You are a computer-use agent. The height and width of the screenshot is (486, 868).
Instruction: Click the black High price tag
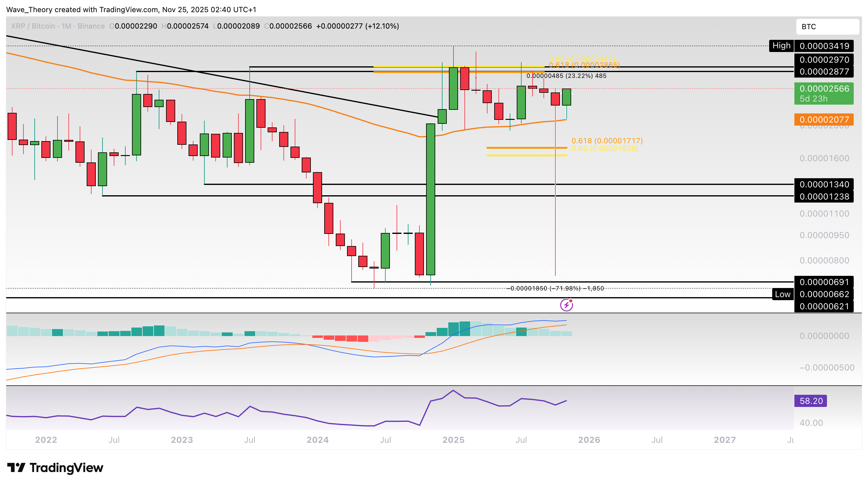[781, 46]
